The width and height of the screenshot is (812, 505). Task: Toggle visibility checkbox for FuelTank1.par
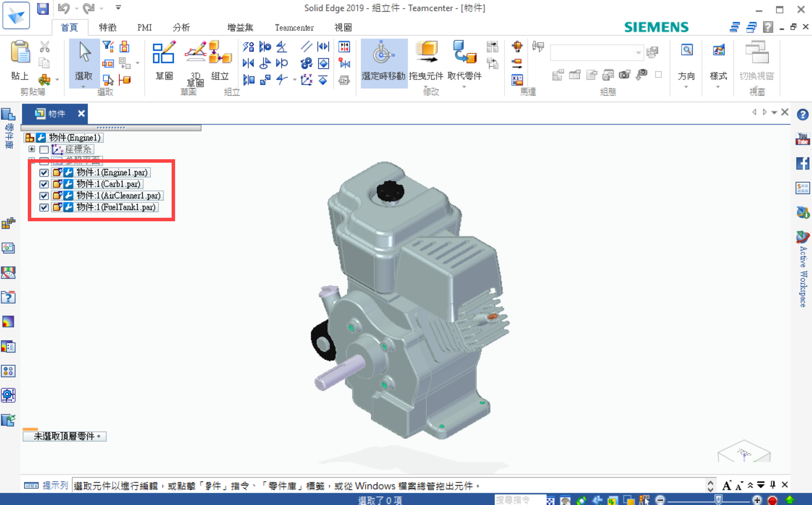tap(44, 207)
